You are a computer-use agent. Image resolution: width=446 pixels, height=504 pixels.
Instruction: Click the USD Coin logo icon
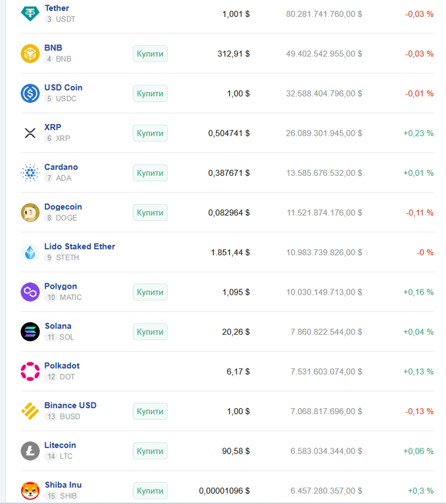click(x=30, y=93)
